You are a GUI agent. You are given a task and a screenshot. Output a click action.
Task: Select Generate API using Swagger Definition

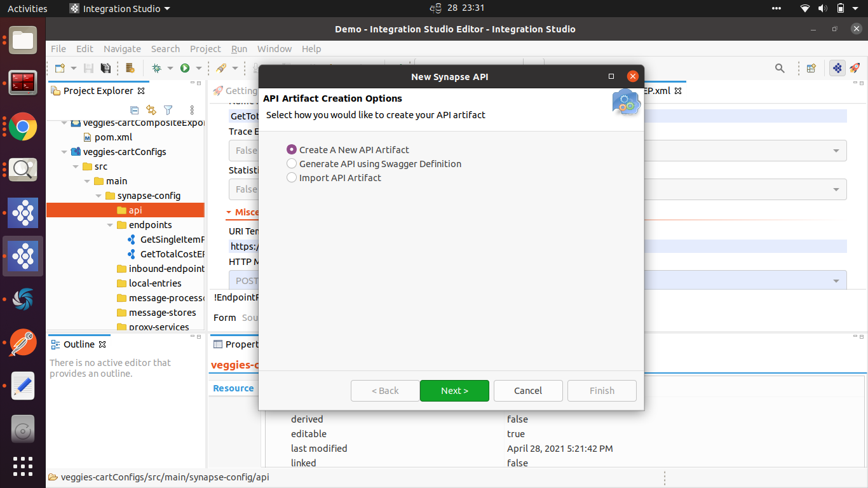(x=374, y=164)
